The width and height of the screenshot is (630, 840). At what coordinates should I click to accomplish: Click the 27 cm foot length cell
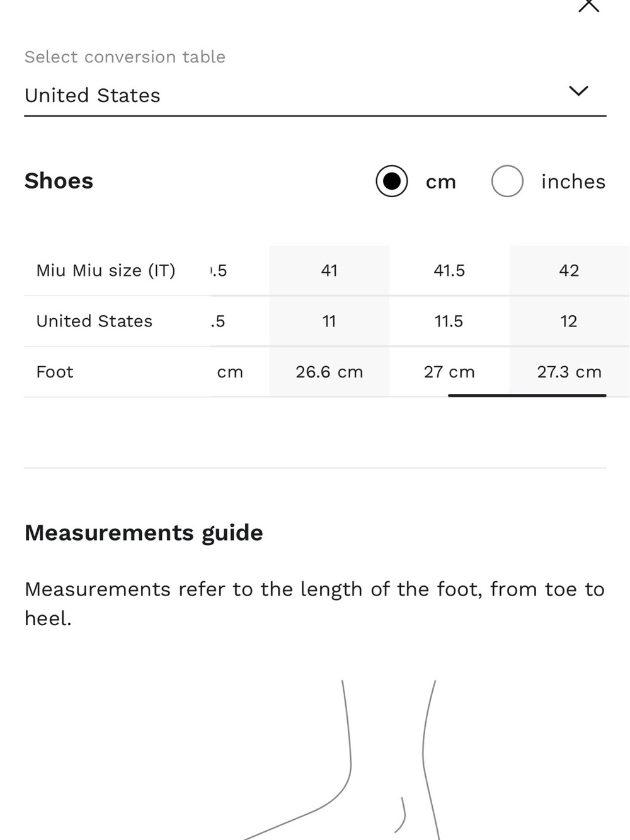(x=449, y=372)
